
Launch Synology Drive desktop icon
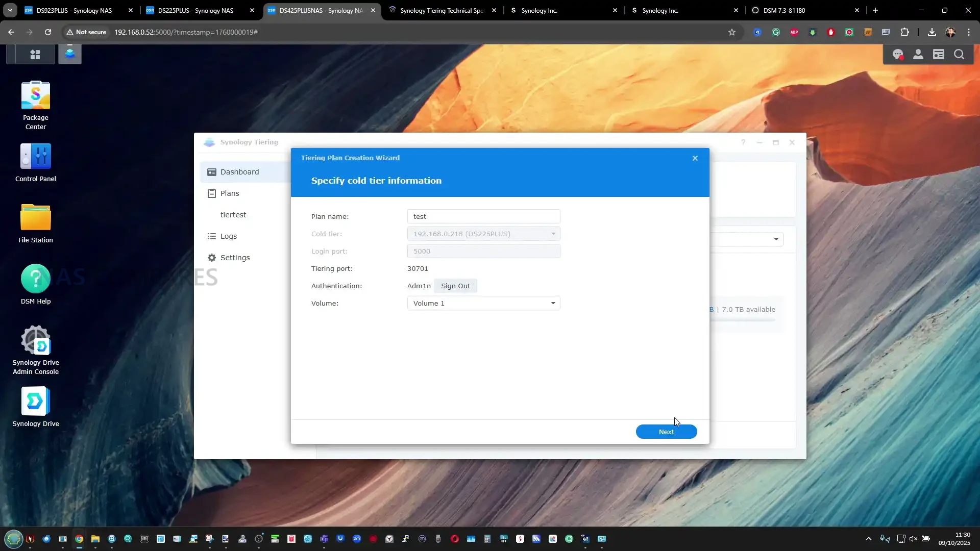[36, 402]
